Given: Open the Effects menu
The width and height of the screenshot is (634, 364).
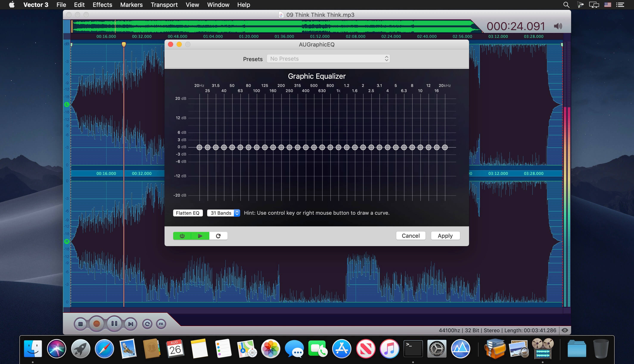Looking at the screenshot, I should 102,5.
